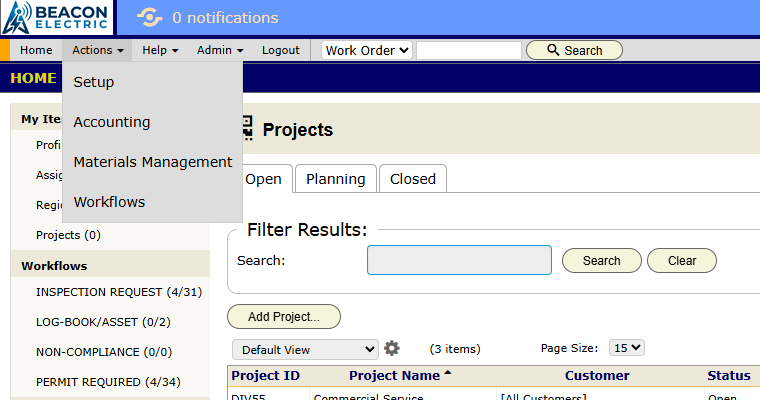Go to Home menu item
Screen dimensions: 760x400
point(36,50)
